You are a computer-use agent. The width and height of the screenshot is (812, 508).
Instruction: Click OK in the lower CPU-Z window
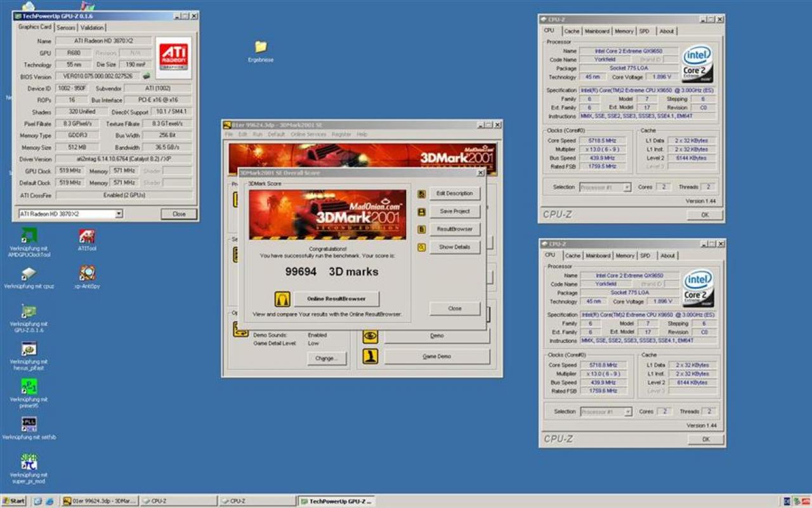(705, 439)
